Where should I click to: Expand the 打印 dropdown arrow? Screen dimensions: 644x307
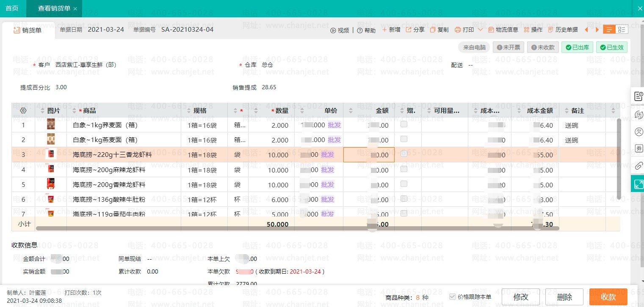[x=480, y=30]
